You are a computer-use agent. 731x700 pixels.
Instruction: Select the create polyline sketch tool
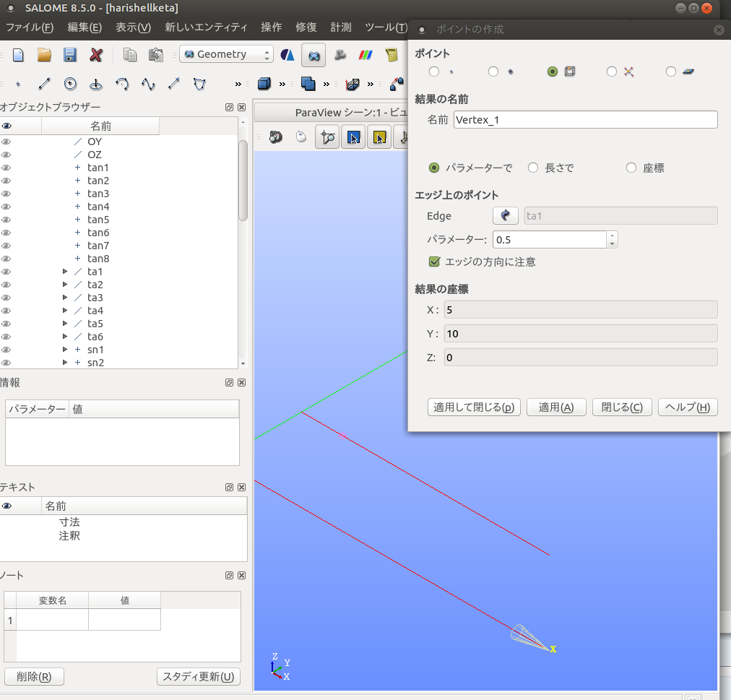[199, 84]
